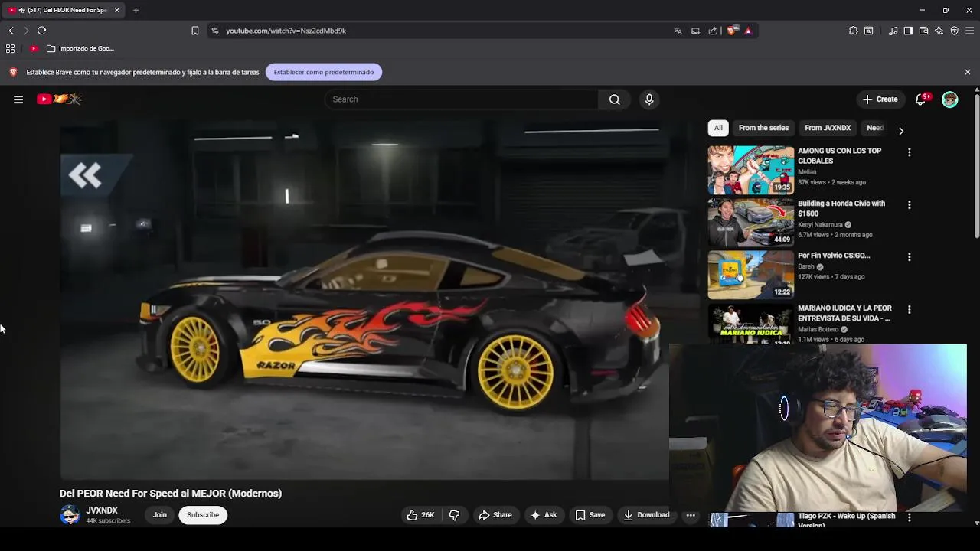This screenshot has height=551, width=980.
Task: Ask about this video
Action: tap(544, 515)
